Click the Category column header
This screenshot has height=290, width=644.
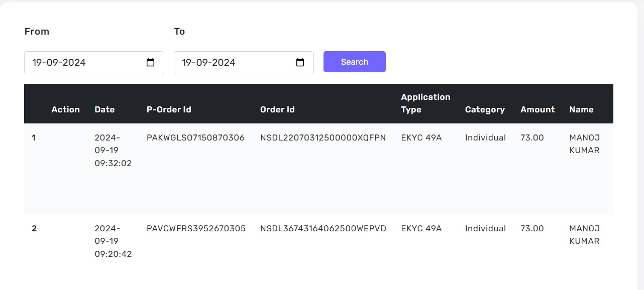485,109
